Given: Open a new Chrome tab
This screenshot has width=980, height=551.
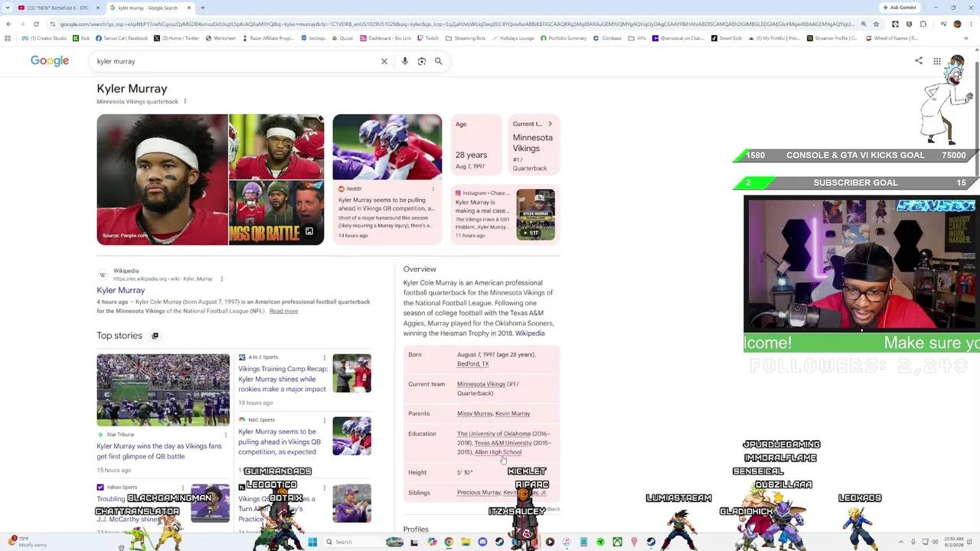Looking at the screenshot, I should pos(203,8).
